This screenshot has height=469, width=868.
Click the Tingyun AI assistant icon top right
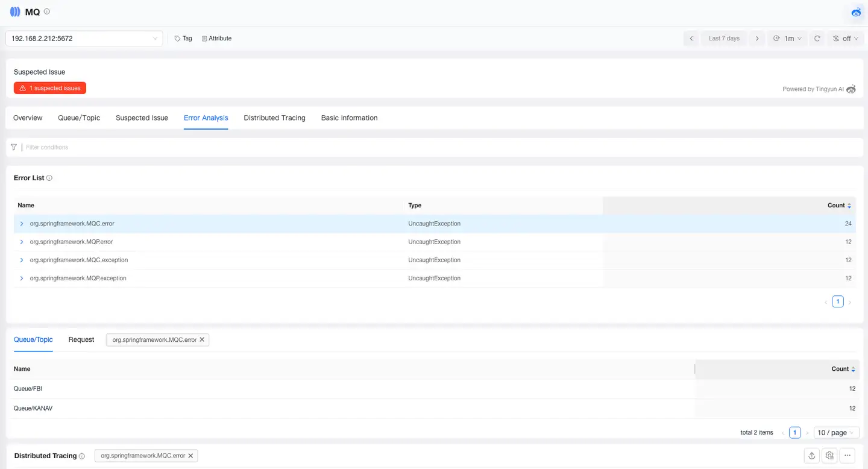856,12
